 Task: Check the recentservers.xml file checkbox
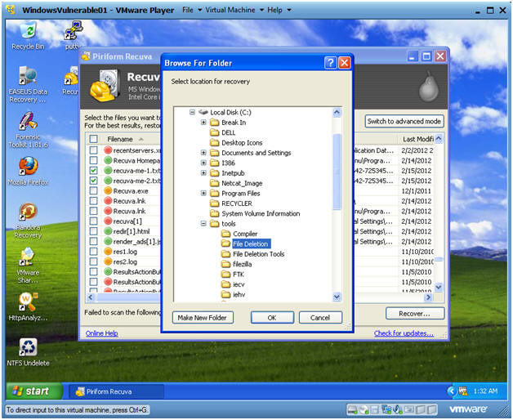point(94,150)
